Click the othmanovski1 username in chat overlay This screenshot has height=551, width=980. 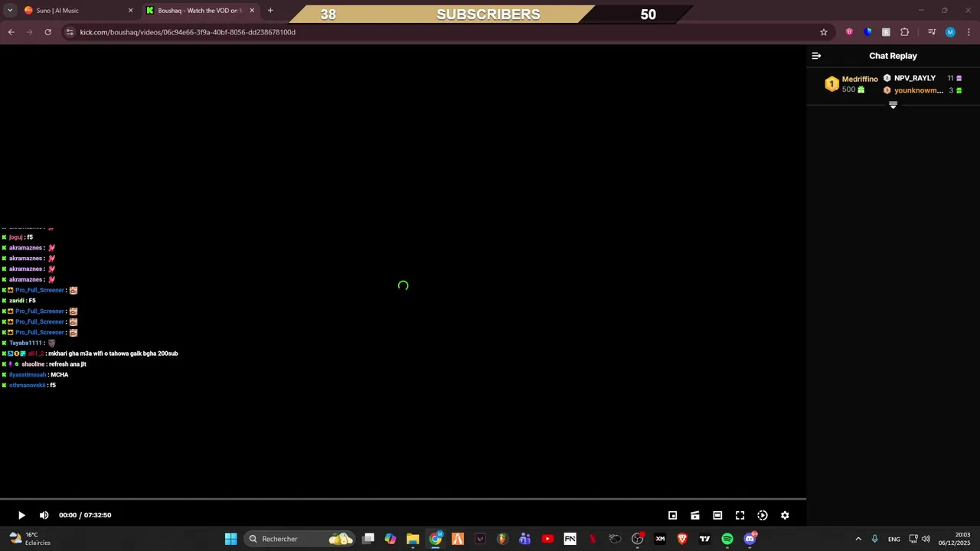coord(27,385)
